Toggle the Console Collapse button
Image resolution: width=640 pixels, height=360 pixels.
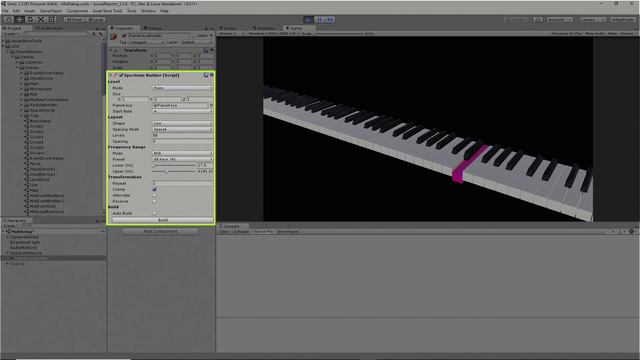point(240,232)
